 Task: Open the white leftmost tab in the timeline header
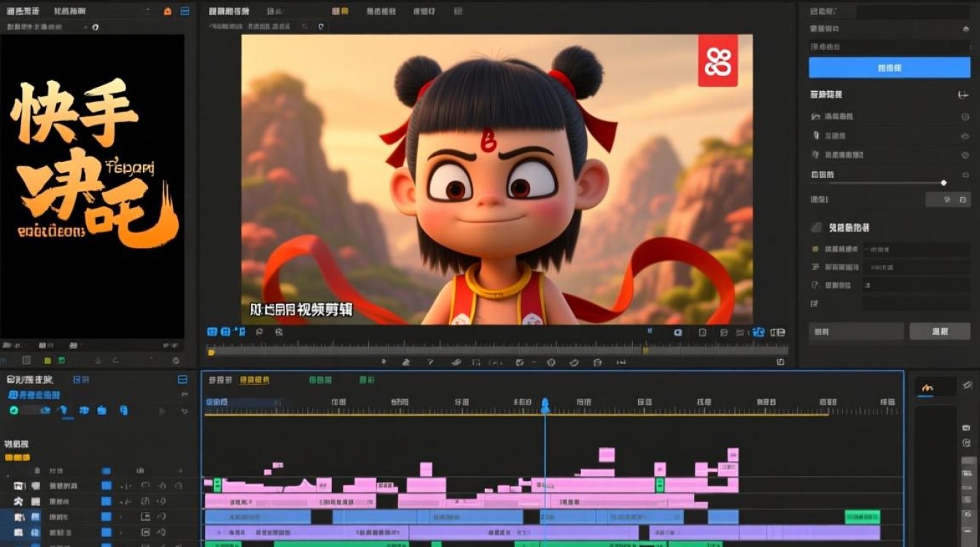[220, 380]
